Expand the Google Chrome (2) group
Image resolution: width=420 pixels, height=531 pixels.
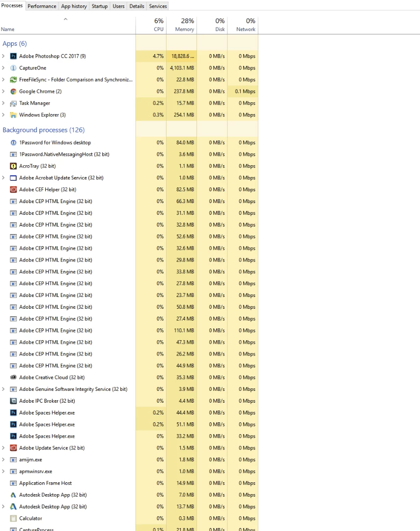pos(3,91)
